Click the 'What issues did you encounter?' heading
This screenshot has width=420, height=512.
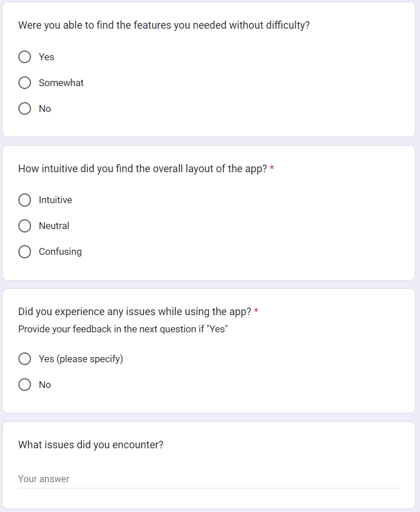coord(91,444)
